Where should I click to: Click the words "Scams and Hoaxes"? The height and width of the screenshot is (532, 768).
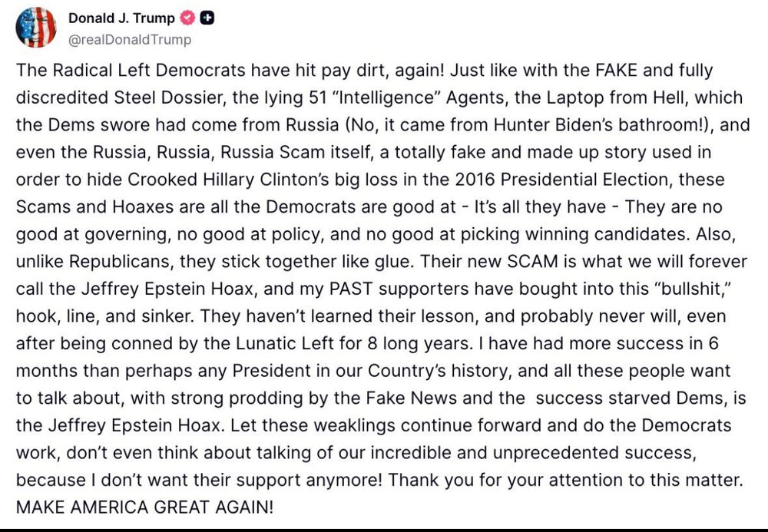click(x=94, y=207)
